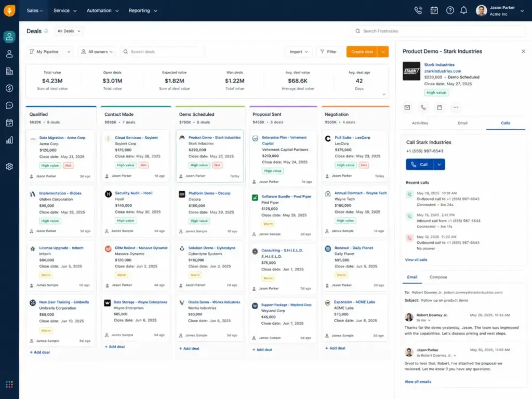Screen dimensions: 532x399
Task: Open the All owners dropdown
Action: 97,51
